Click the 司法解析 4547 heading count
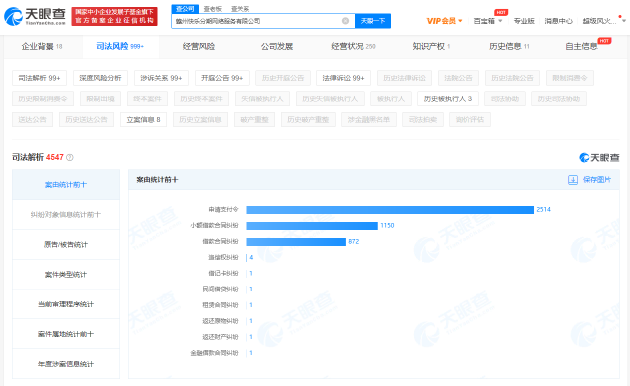This screenshot has width=630, height=386. [x=55, y=157]
